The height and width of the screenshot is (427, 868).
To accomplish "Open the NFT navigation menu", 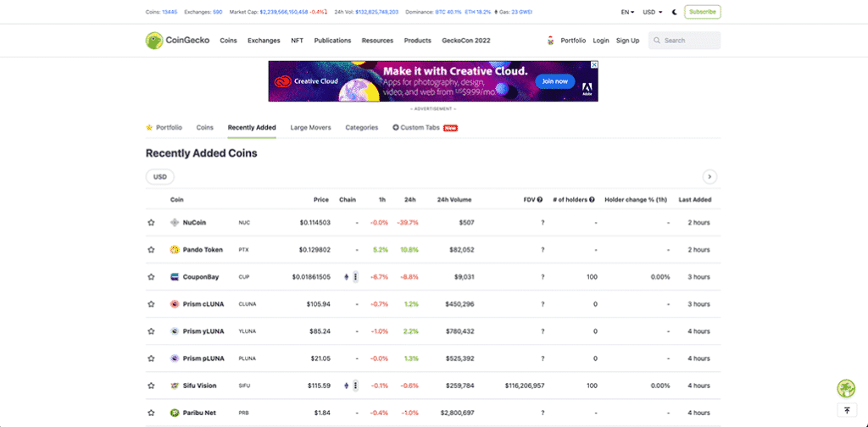I will (x=298, y=41).
